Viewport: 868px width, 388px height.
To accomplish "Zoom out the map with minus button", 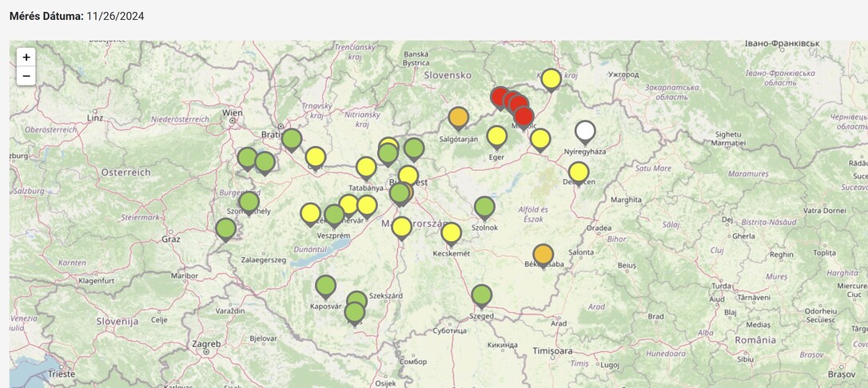I will (x=26, y=76).
